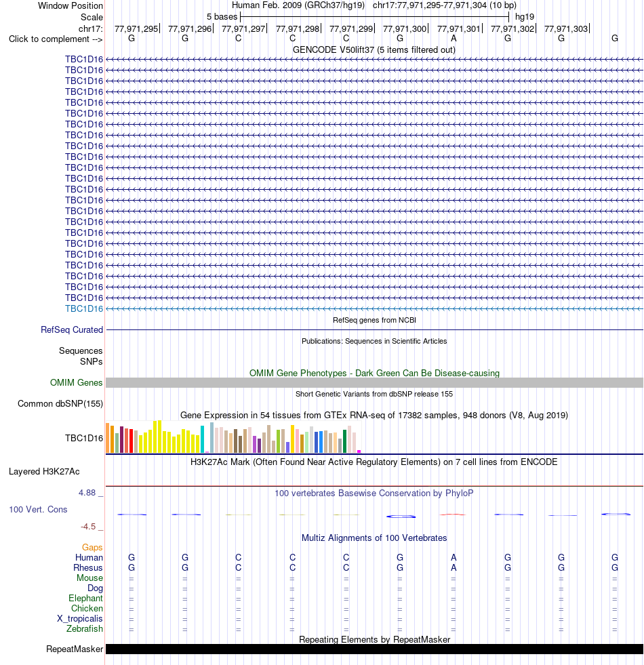Open 'Repeating Elements by RepeatMasker' track title
644x665 pixels.
pos(374,639)
